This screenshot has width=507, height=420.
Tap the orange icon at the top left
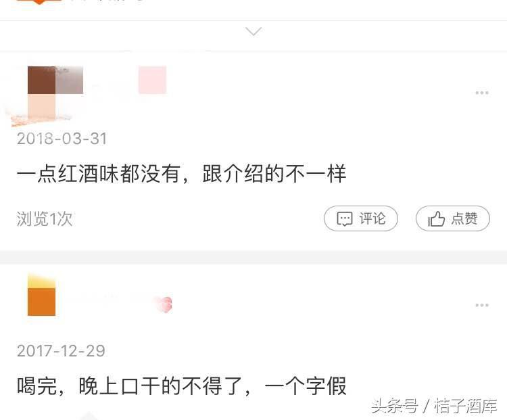coord(39,2)
